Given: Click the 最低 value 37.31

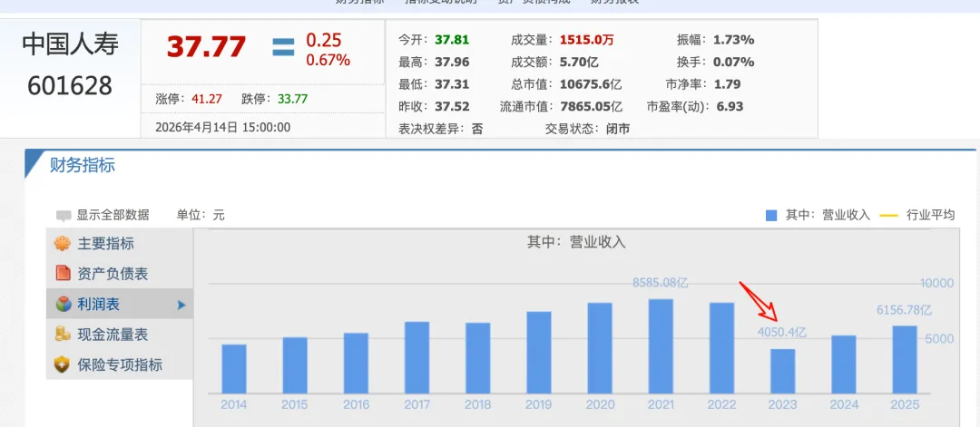Looking at the screenshot, I should pyautogui.click(x=452, y=84).
